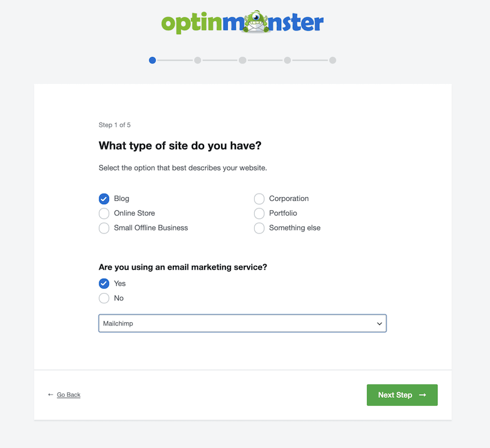
Task: Click the Next Step button
Action: [402, 395]
